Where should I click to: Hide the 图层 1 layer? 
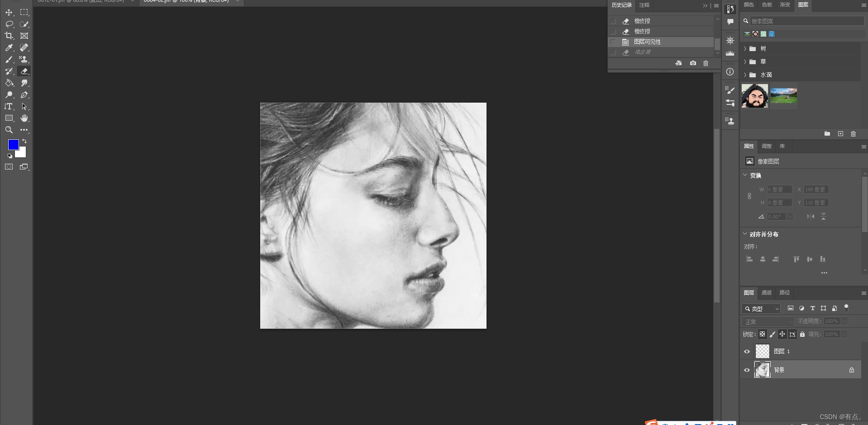point(747,351)
